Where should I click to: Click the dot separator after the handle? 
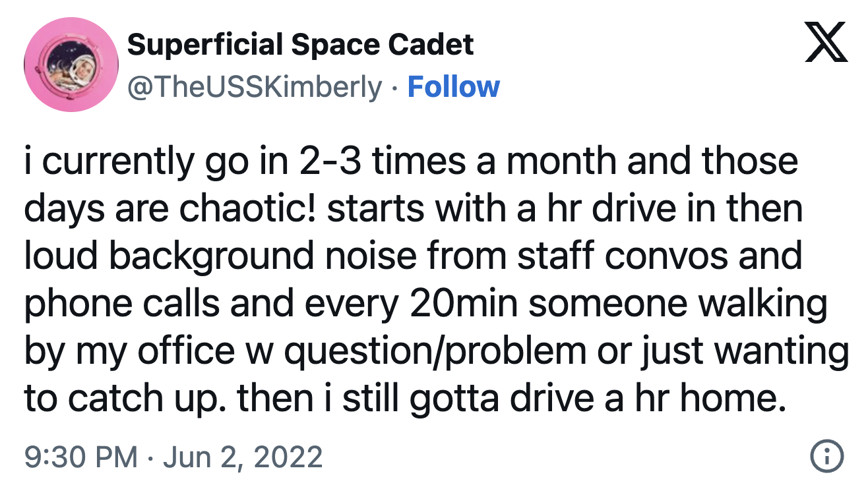click(x=394, y=84)
